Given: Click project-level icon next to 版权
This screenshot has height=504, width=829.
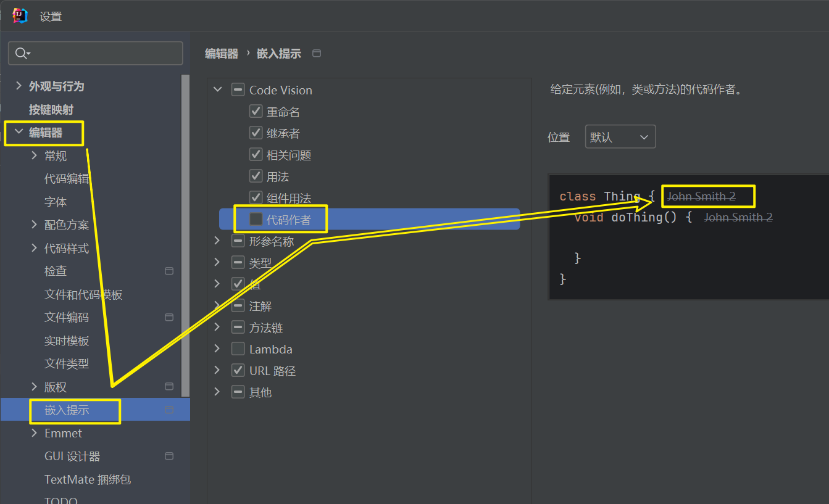Looking at the screenshot, I should point(169,387).
